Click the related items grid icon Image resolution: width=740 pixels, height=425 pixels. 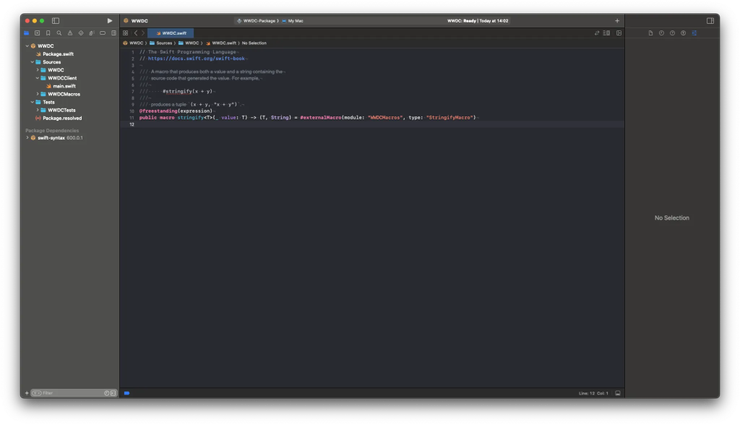click(126, 33)
